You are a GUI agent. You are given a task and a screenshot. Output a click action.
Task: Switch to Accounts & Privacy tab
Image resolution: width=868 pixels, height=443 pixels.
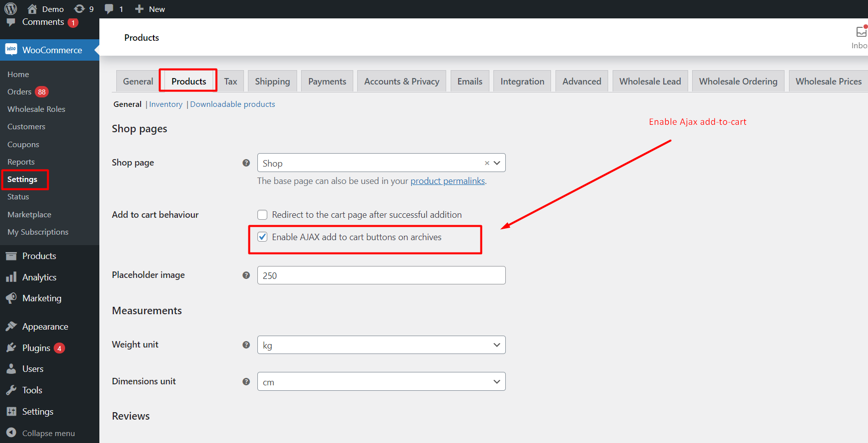tap(401, 81)
